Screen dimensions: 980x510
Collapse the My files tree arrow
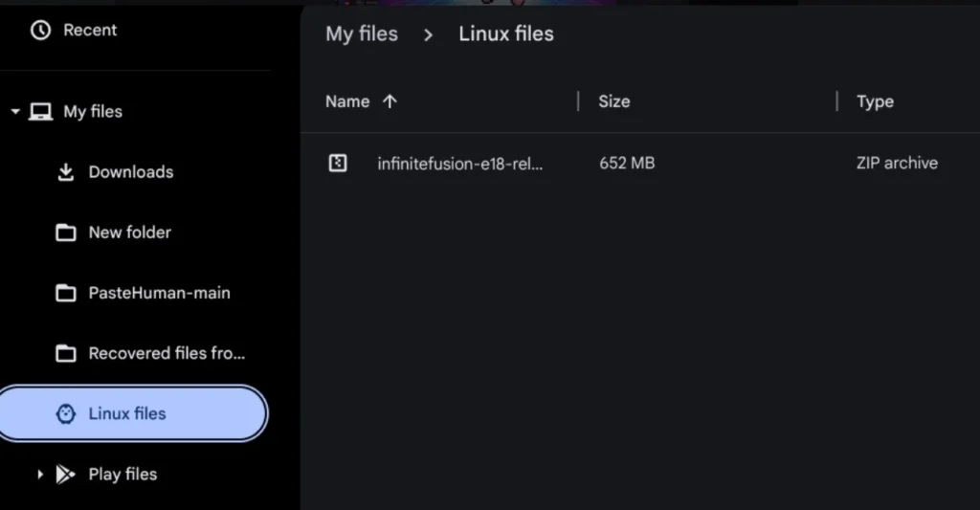(15, 112)
